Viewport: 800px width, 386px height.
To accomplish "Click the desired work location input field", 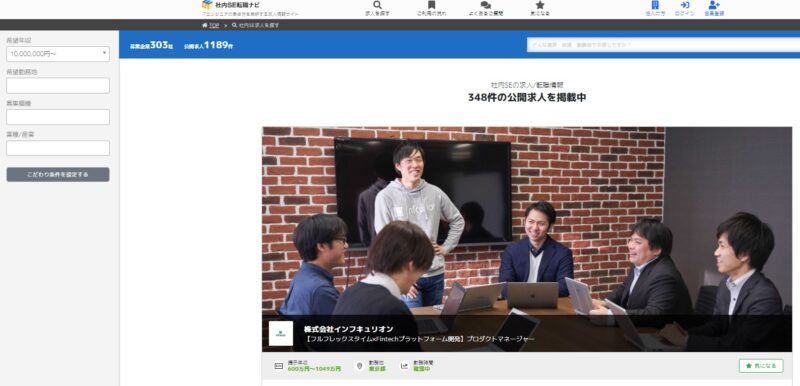I will point(58,85).
